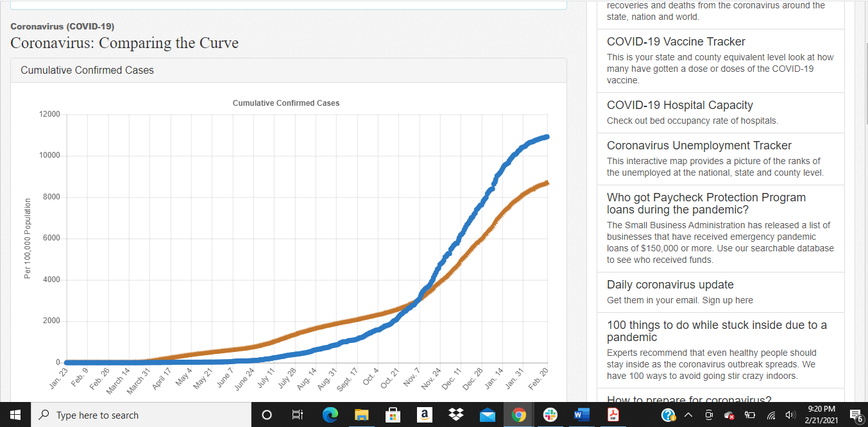This screenshot has height=427, width=868.
Task: Click the Windows search box
Action: [x=141, y=415]
